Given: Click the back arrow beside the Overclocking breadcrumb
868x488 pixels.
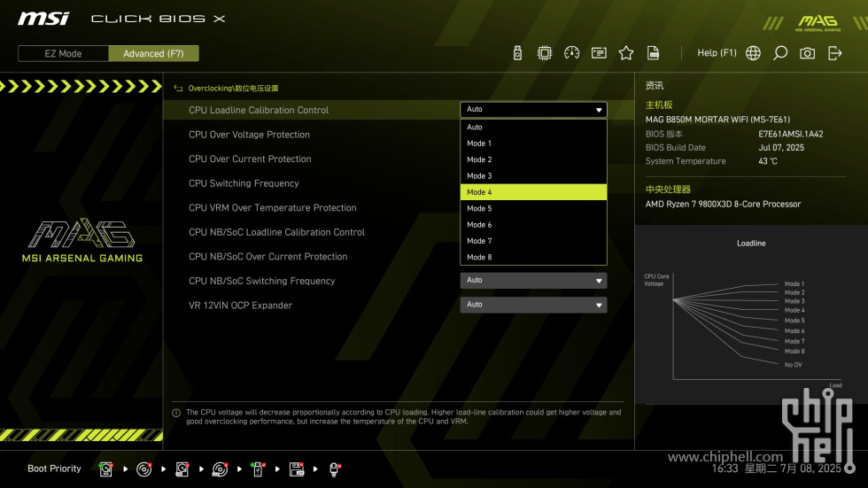Looking at the screenshot, I should click(178, 88).
